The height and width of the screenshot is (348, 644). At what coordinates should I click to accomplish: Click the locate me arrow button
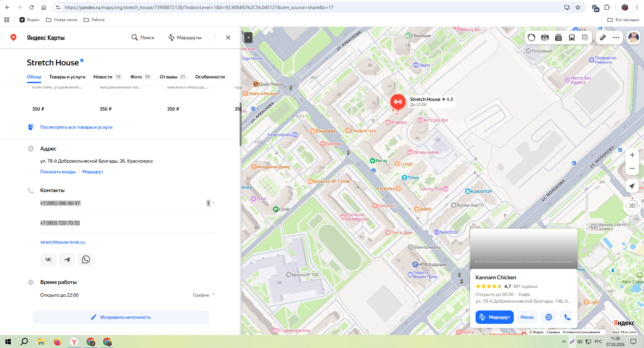point(632,186)
